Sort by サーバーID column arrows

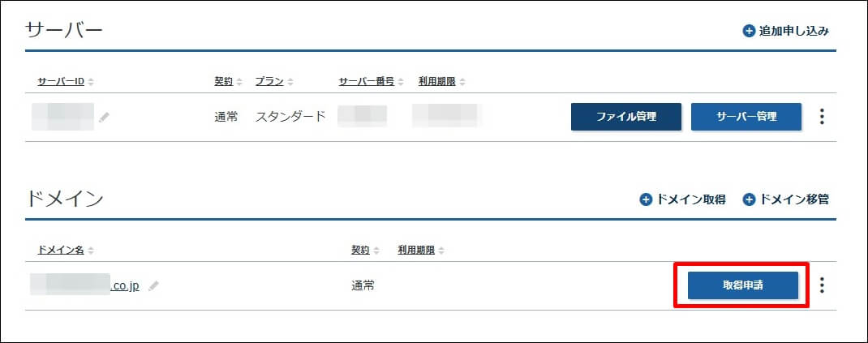click(91, 82)
